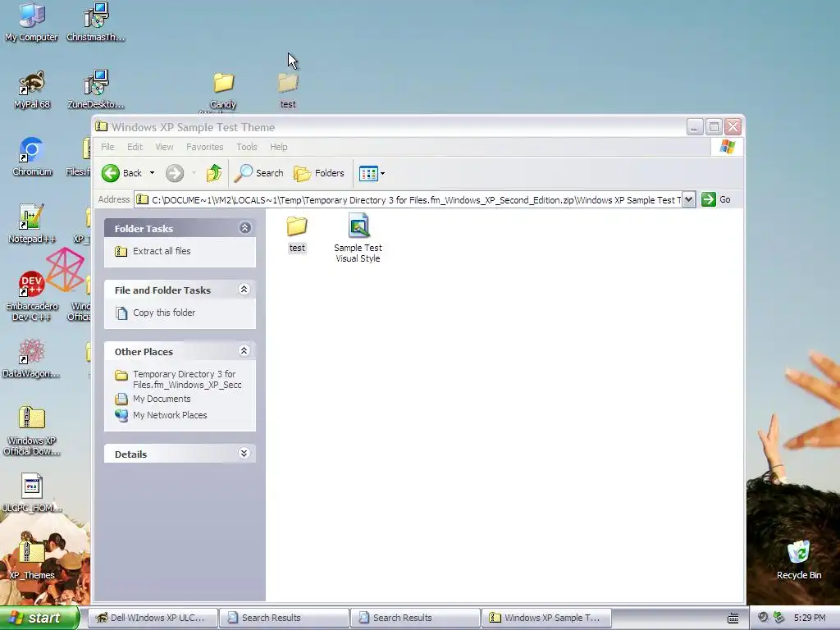Select XP_Themes zip on desktop
The image size is (840, 630).
[32, 561]
